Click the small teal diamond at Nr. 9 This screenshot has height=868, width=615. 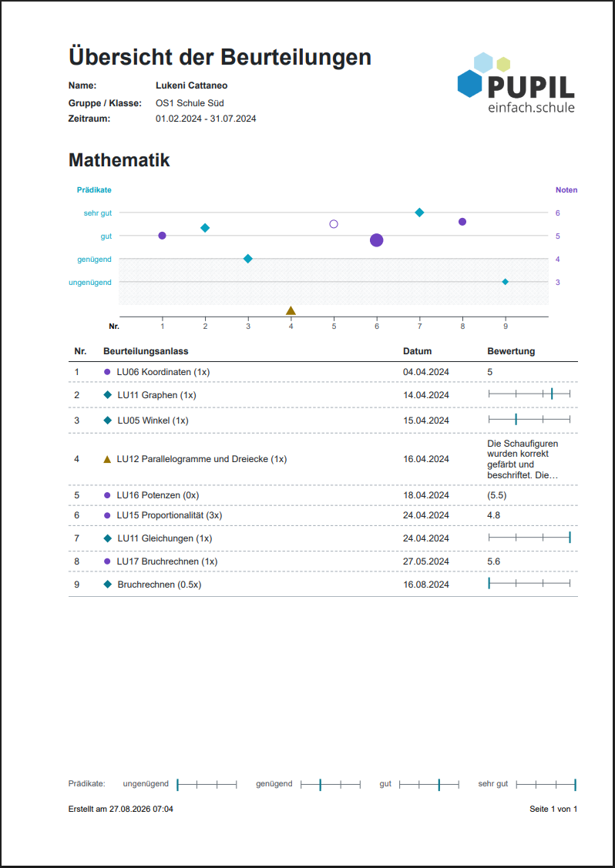(506, 282)
